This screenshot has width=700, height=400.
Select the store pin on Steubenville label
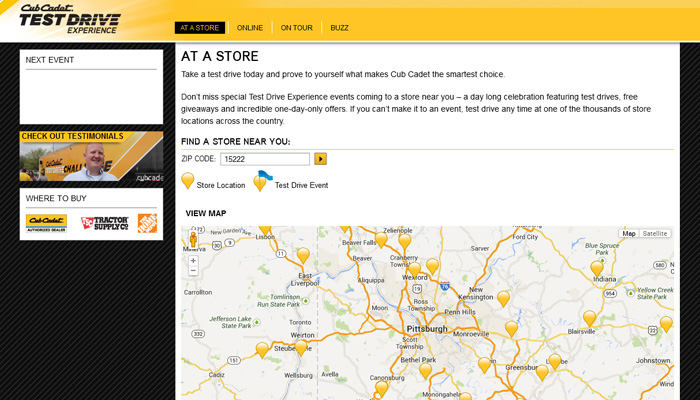pos(301,348)
